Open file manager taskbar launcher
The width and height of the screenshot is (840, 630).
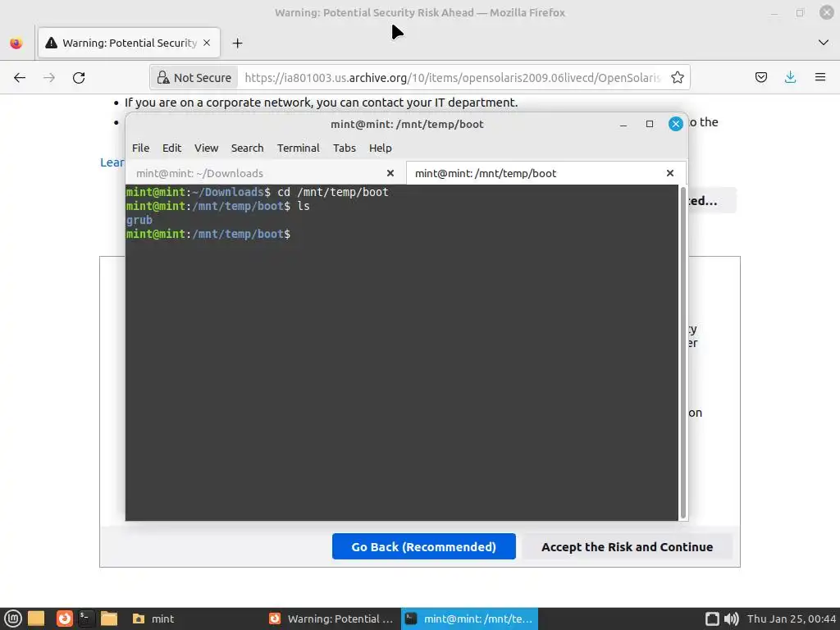point(109,619)
